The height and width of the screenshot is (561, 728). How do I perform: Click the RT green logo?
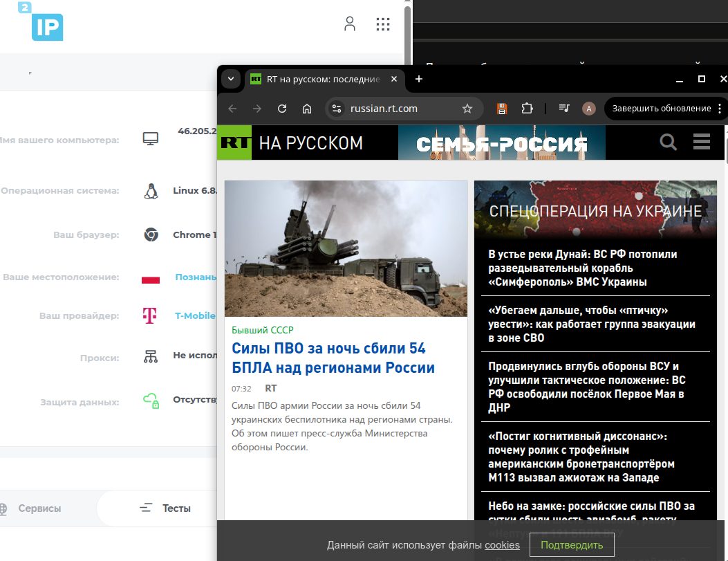234,142
